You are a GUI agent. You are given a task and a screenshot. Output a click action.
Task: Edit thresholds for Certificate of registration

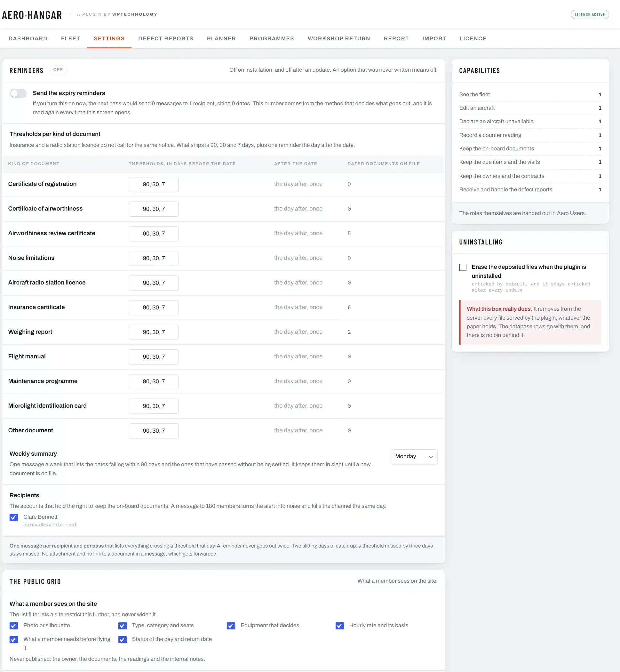point(154,184)
